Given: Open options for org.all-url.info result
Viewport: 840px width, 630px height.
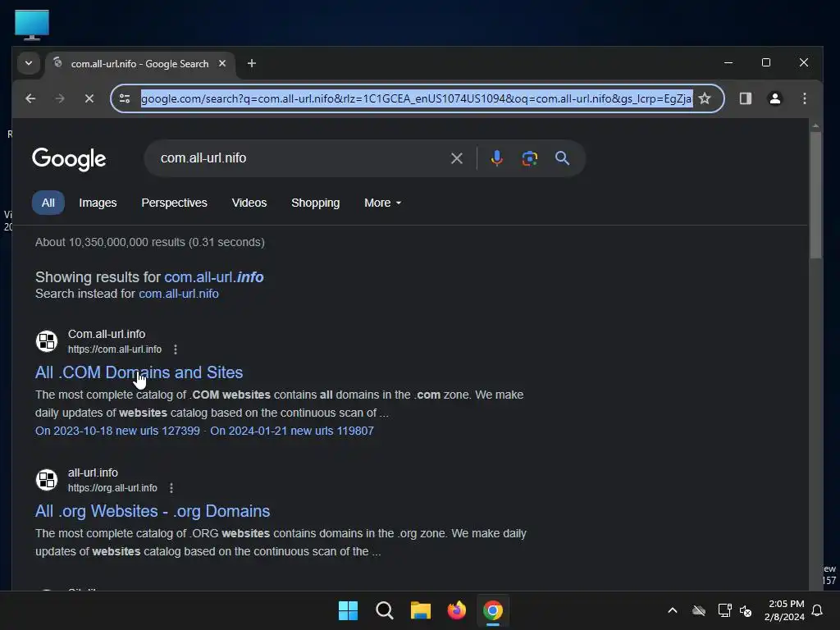Looking at the screenshot, I should (171, 488).
